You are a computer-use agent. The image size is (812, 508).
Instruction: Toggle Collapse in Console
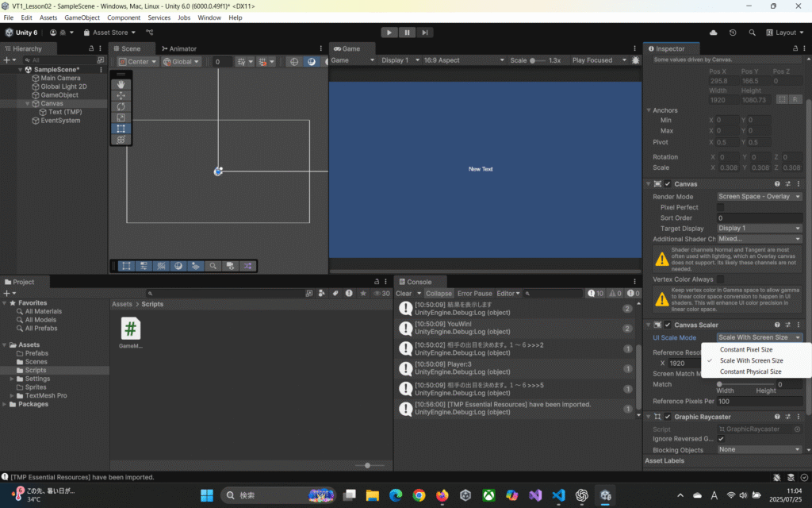click(x=438, y=294)
